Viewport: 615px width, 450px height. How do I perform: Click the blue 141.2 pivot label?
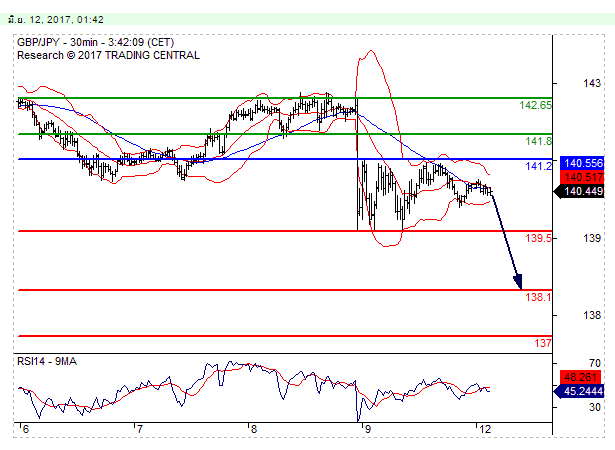pos(538,166)
